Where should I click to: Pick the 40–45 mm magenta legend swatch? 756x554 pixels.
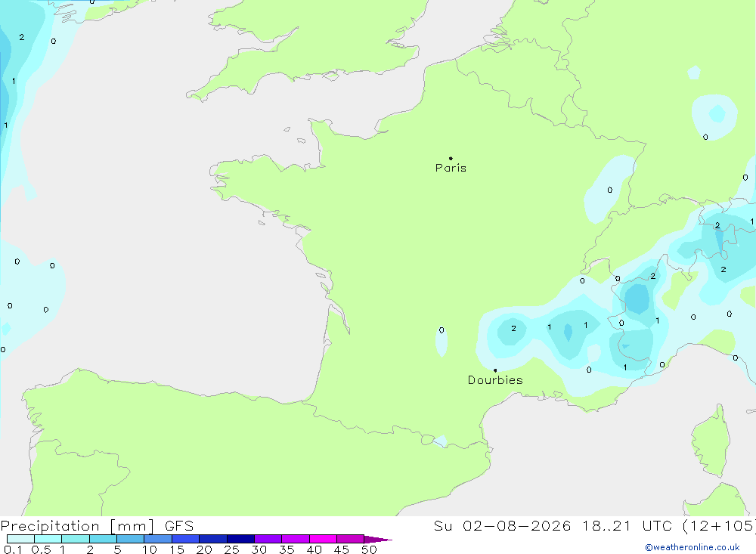[323, 539]
